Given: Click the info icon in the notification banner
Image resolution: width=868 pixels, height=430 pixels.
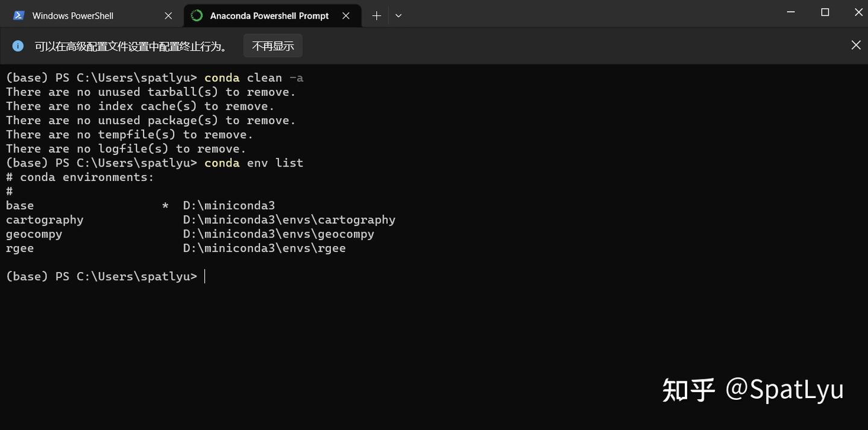Looking at the screenshot, I should tap(18, 44).
